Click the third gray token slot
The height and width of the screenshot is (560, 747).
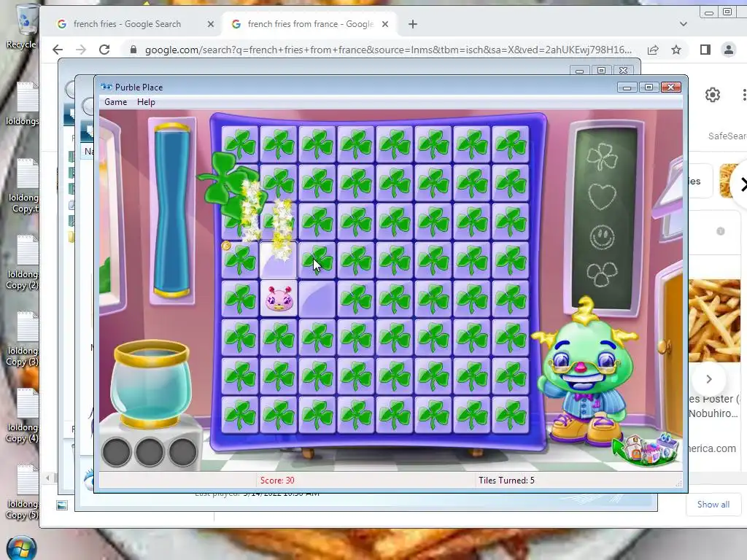coord(182,452)
